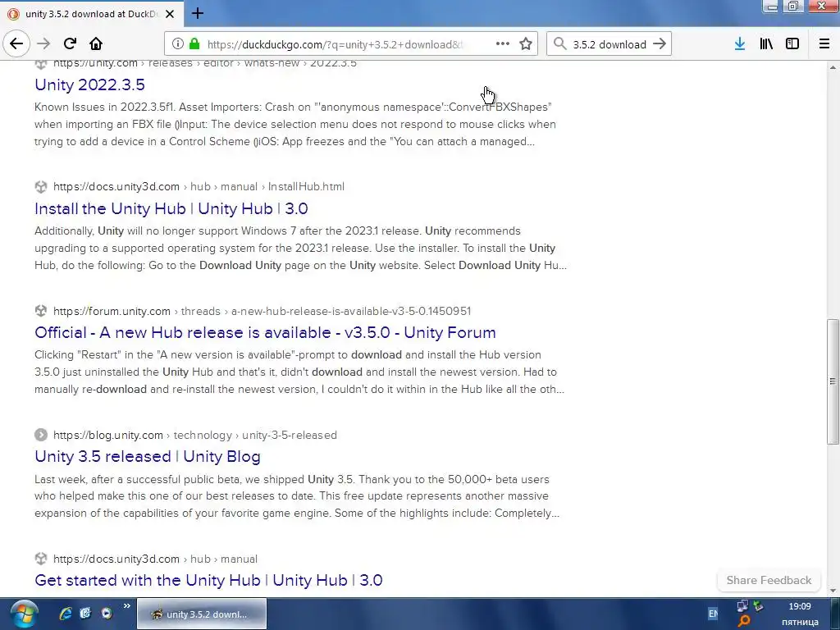Click the Unity favicon beside InstallHub.html URL
Screen dimensions: 840x630
[41, 186]
